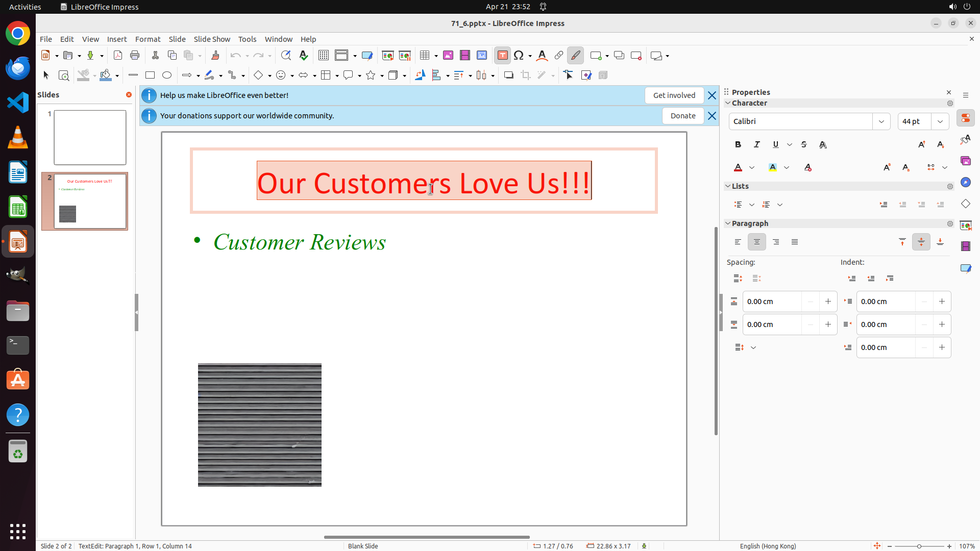
Task: Open the font size dropdown arrow
Action: (940, 121)
